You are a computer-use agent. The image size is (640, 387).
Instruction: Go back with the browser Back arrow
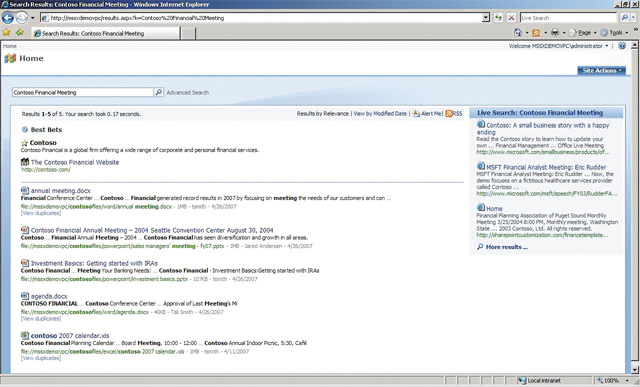tap(8, 18)
